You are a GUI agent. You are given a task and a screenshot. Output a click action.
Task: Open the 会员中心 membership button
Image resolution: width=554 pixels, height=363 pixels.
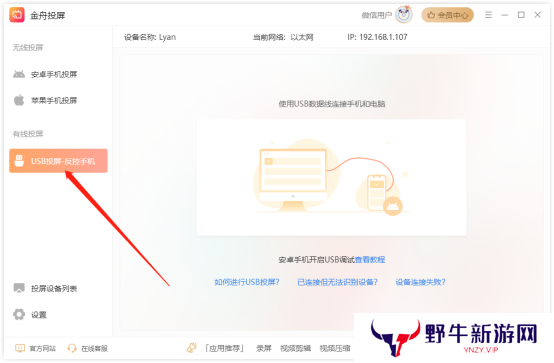click(447, 15)
